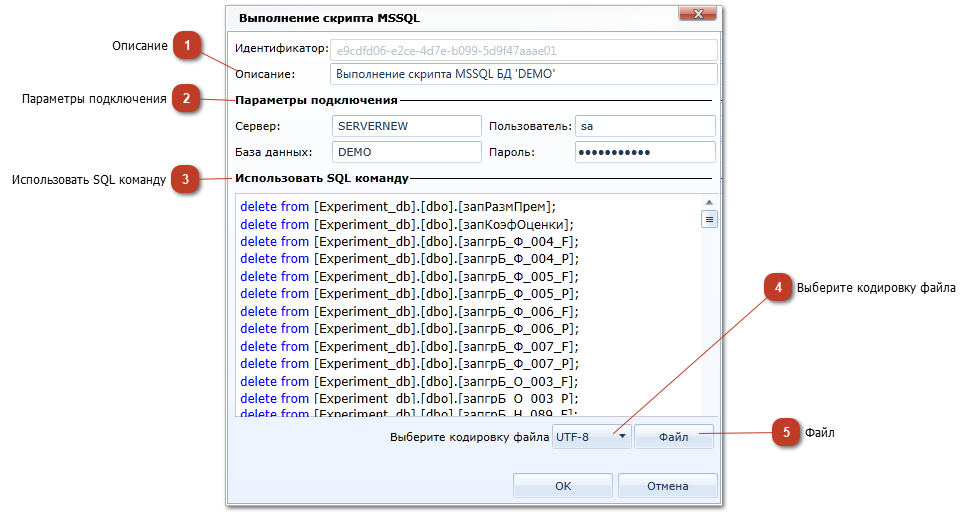
Task: Click the line with запгрБ_Ф_004_F
Action: [x=409, y=242]
